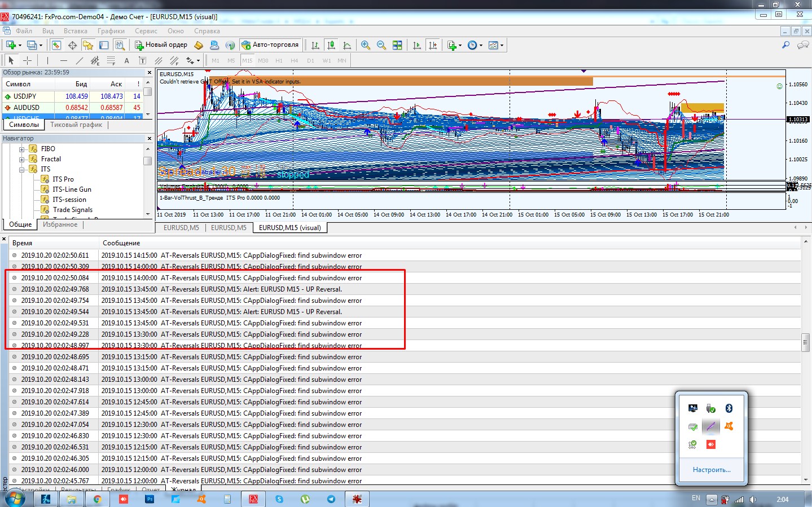This screenshot has width=812, height=507.
Task: Toggle the Авто-торговля auto trading button
Action: pos(270,45)
